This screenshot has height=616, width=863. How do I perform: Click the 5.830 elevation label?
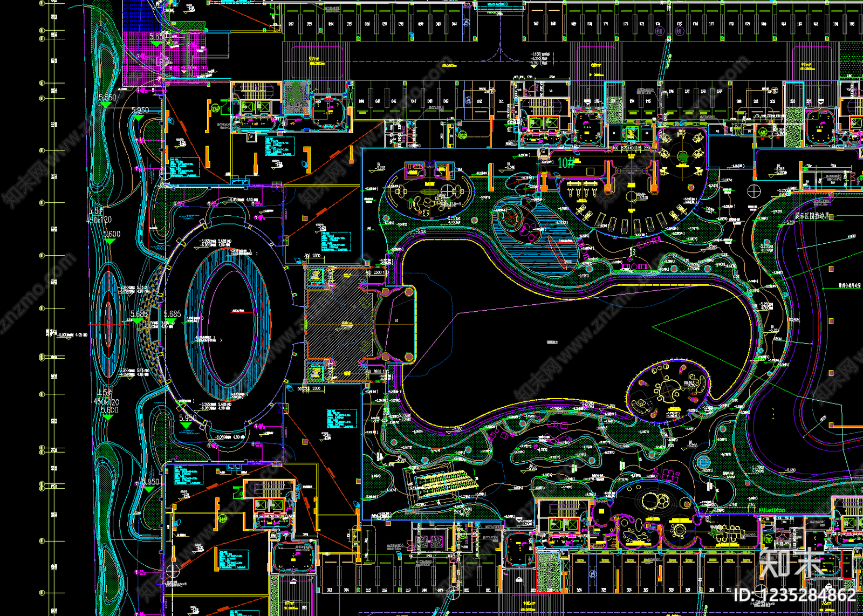pos(158,37)
